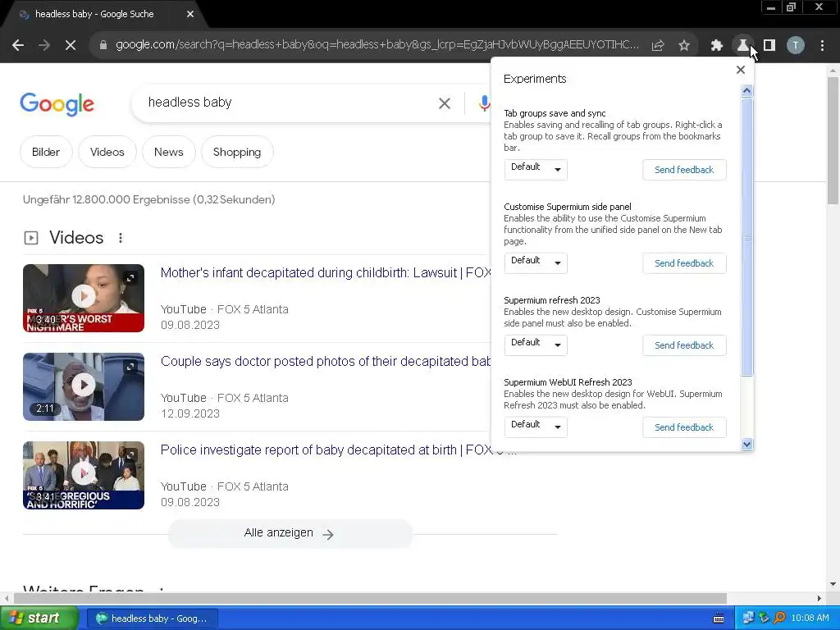Click into the Google search field
The width and height of the screenshot is (840, 630).
point(290,103)
